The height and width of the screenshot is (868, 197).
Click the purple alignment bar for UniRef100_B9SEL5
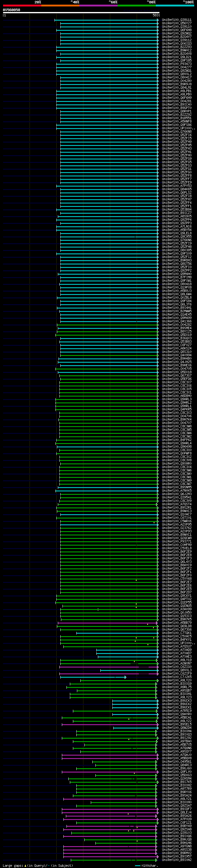click(x=110, y=724)
